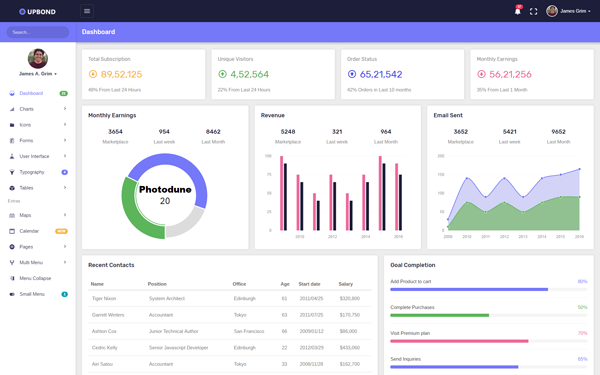Click the Add Product to cart progress bar
The height and width of the screenshot is (375, 600).
(x=489, y=290)
